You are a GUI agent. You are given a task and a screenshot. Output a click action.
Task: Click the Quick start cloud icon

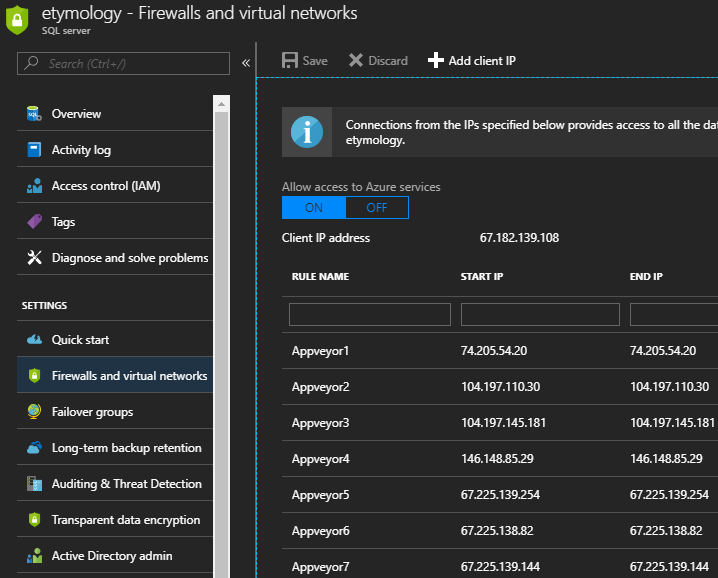coord(34,339)
